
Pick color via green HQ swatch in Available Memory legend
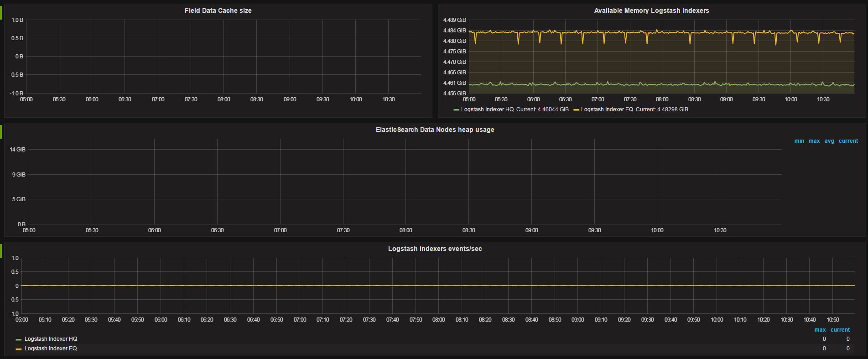click(x=457, y=110)
